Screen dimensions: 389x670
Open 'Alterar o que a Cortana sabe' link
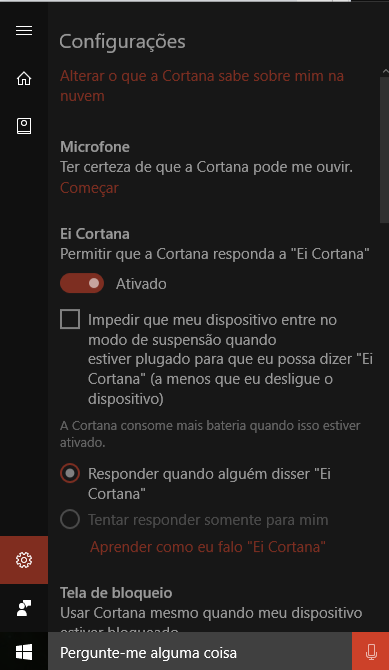[x=202, y=86]
